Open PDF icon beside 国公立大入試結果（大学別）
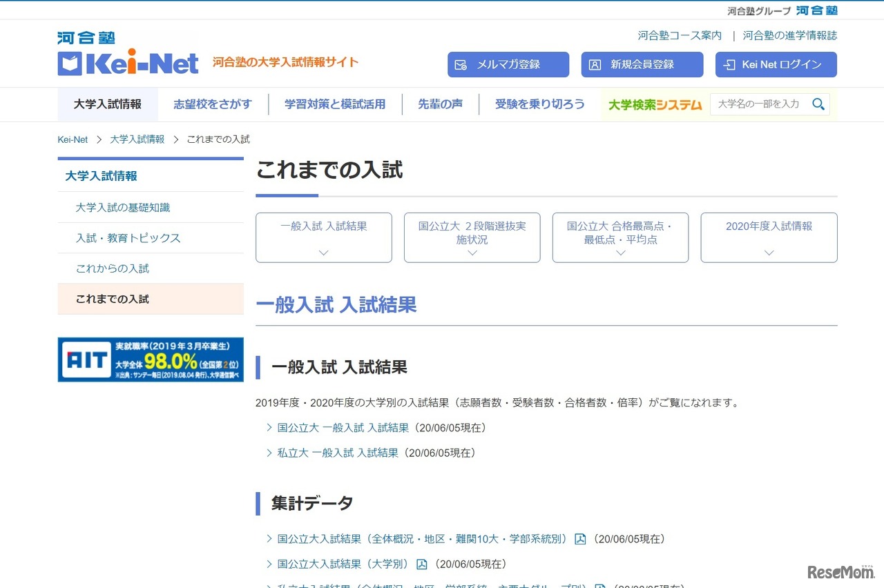This screenshot has height=588, width=884. pyautogui.click(x=421, y=564)
